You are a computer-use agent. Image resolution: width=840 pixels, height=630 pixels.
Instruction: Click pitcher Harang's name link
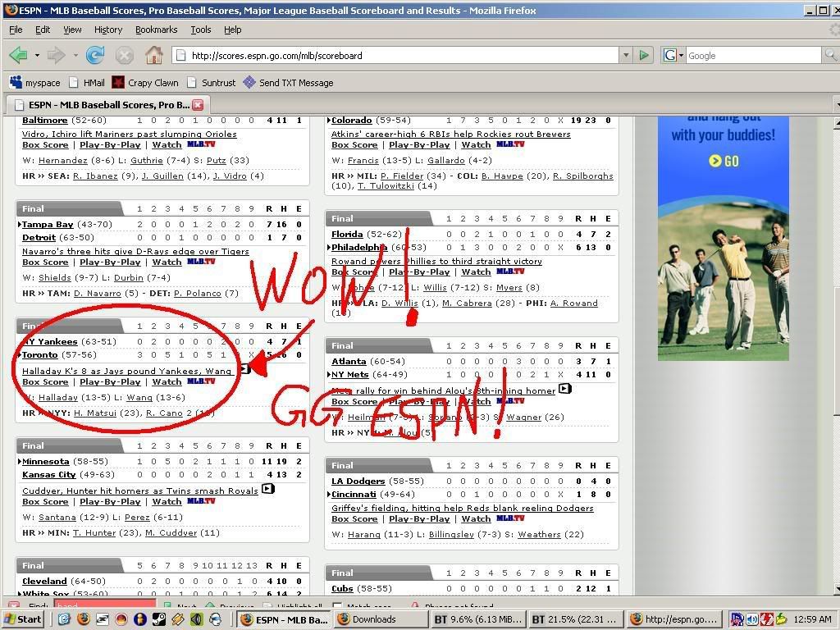click(x=363, y=534)
